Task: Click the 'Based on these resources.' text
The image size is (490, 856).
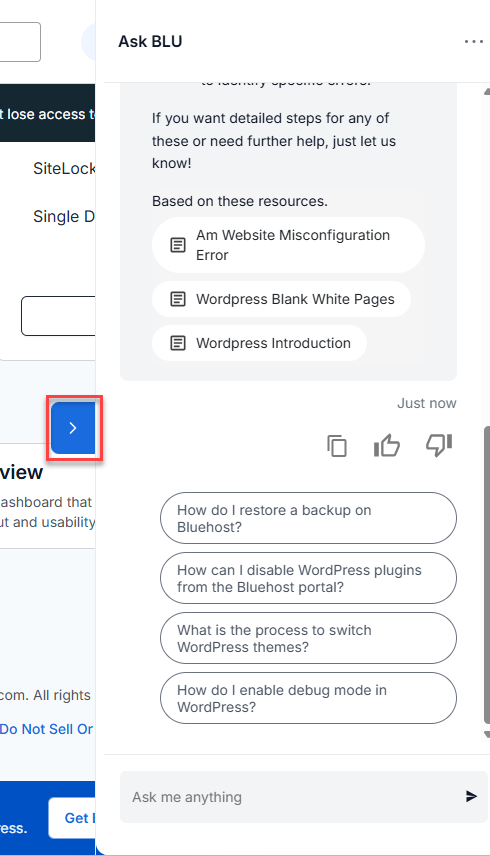Action: tap(240, 201)
